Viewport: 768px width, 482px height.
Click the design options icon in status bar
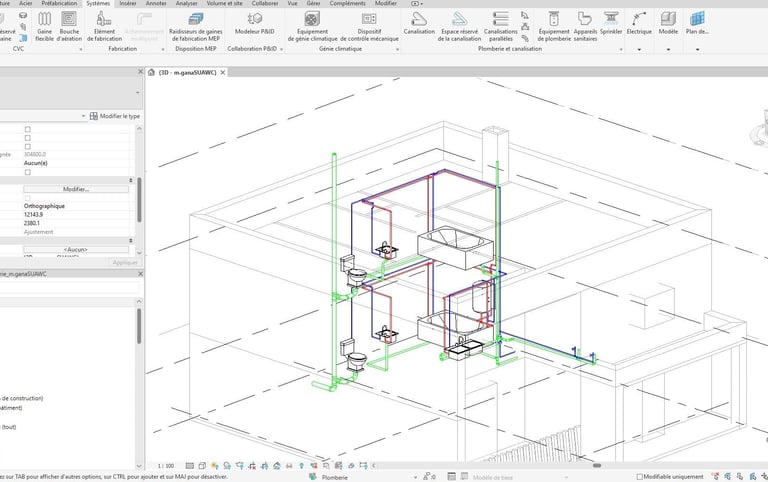point(452,477)
